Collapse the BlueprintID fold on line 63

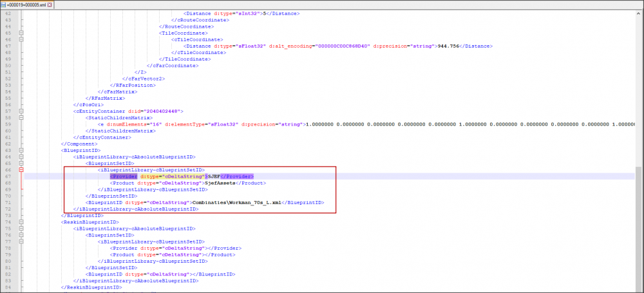pos(21,150)
